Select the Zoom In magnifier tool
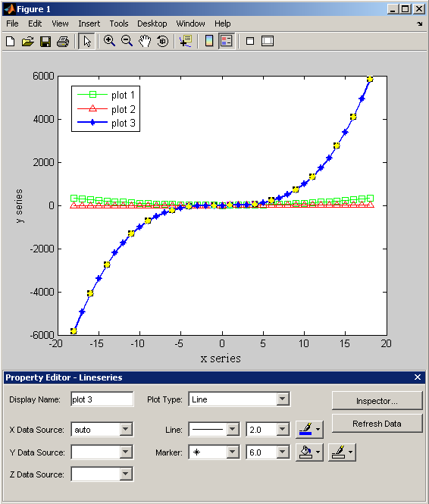Screen dimensions: 429x504 109,41
